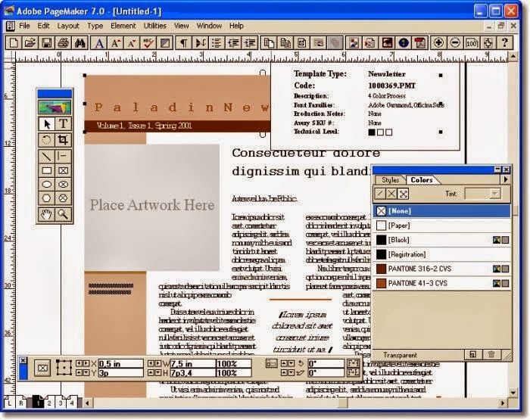530x420 pixels.
Task: Nudge Y position left arrow
Action: click(x=79, y=372)
